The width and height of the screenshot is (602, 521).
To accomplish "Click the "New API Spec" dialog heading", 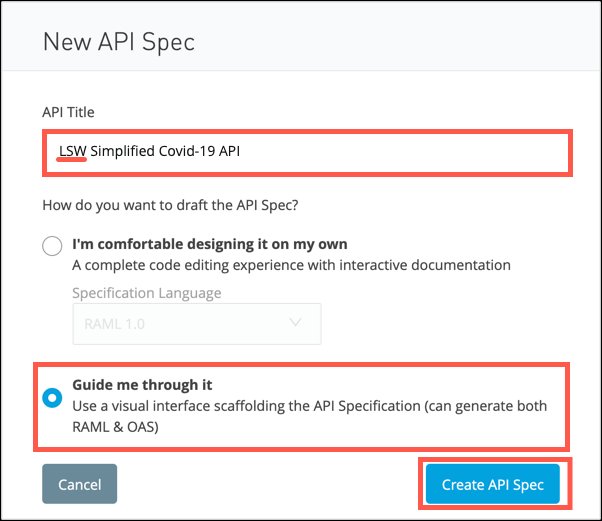I will (119, 42).
